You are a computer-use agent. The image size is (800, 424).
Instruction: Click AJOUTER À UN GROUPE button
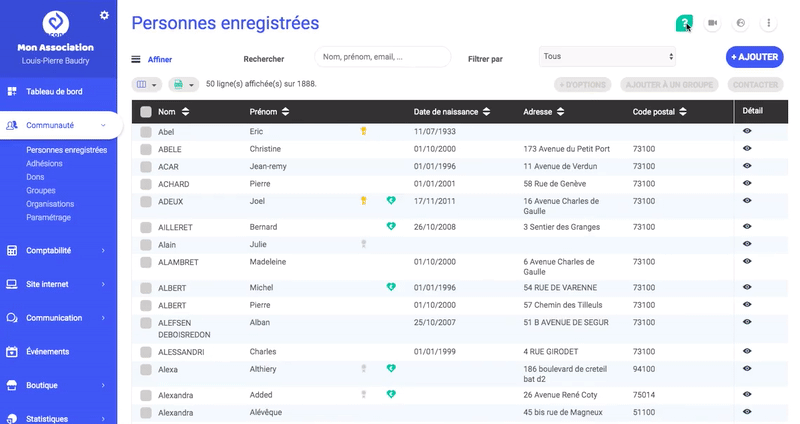[669, 85]
